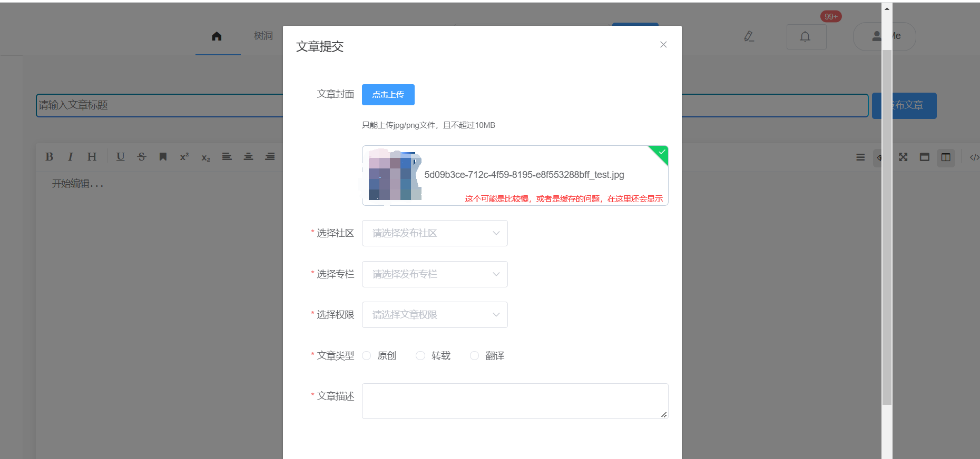Click the bookmark mark icon in the toolbar
The height and width of the screenshot is (459, 980).
pos(163,157)
